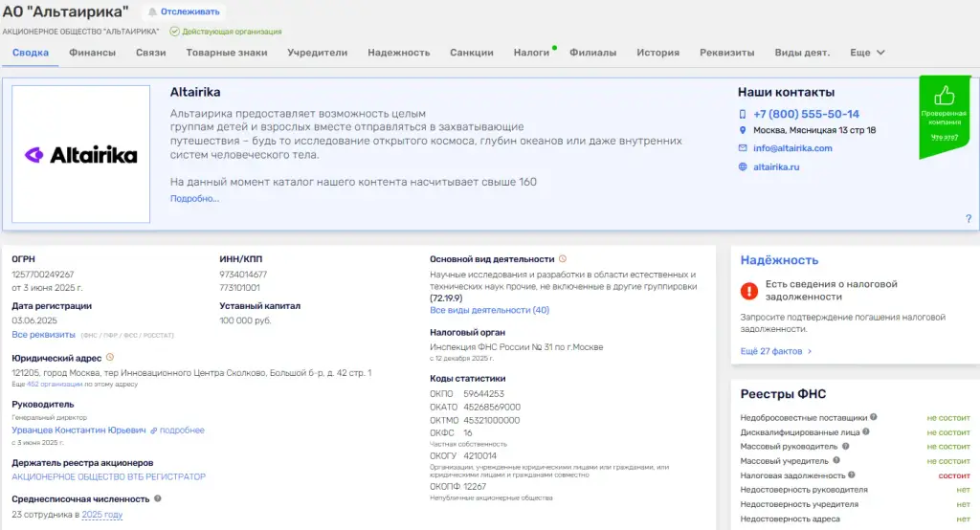Viewport: 980px width, 530px height.
Task: Click the Altairika logo image
Action: point(80,154)
